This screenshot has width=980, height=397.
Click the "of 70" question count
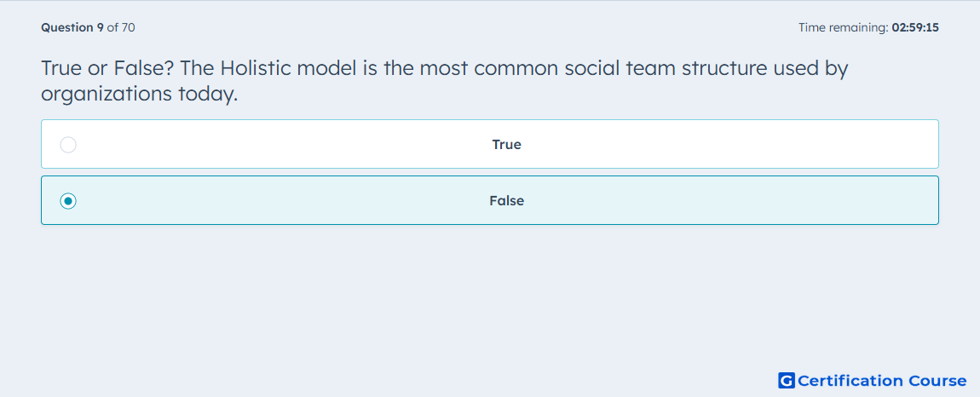pyautogui.click(x=121, y=27)
